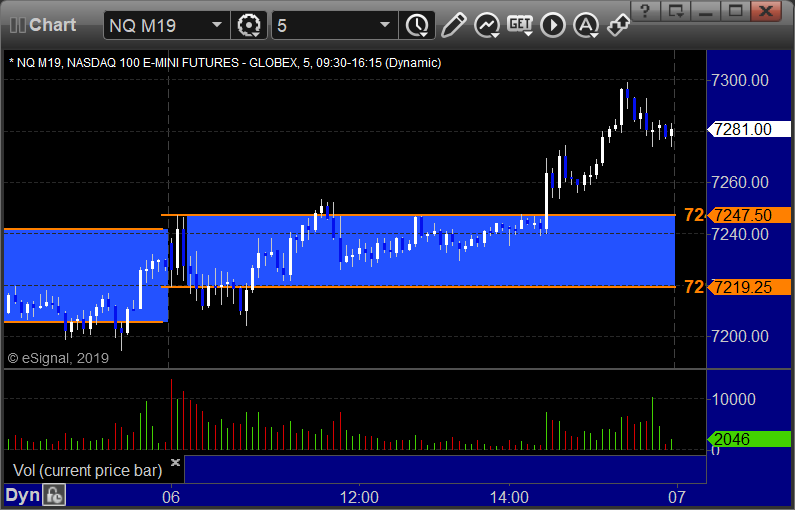Screen dimensions: 795x510
Task: Click the 10000 volume axis label
Action: [x=734, y=399]
